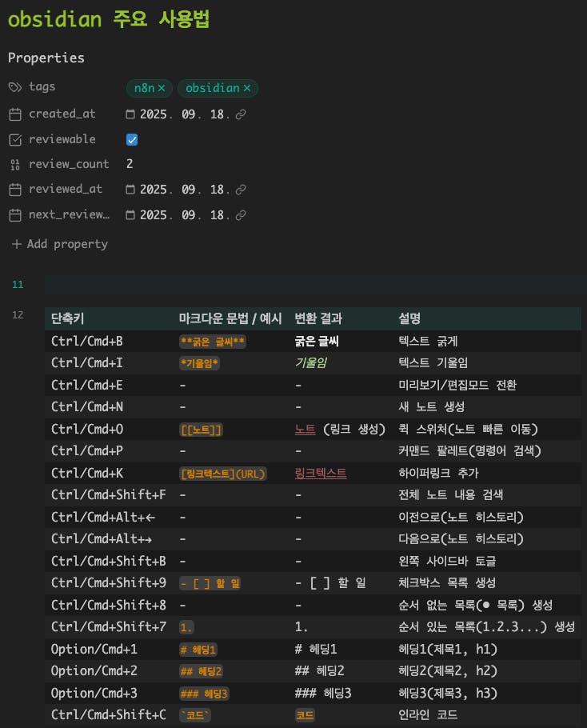Open daily note link of next_review date
Image resolution: width=587 pixels, height=728 pixels.
click(x=241, y=215)
